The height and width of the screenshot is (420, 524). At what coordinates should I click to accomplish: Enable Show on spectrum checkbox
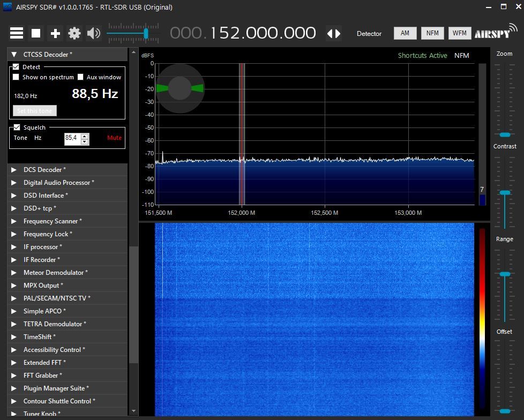16,77
